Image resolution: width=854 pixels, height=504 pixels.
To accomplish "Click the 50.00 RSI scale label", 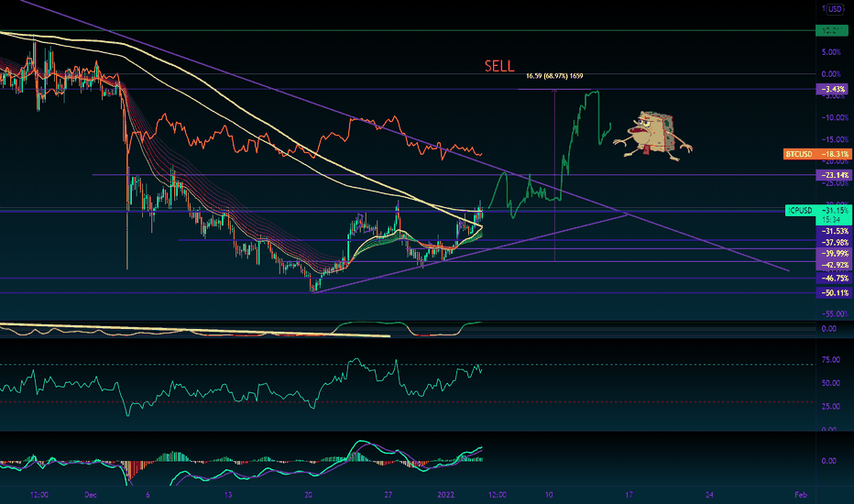I will point(830,383).
